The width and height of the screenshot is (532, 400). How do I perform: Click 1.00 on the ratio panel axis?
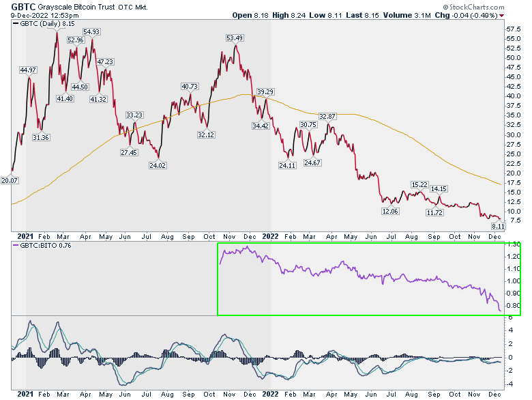click(514, 281)
